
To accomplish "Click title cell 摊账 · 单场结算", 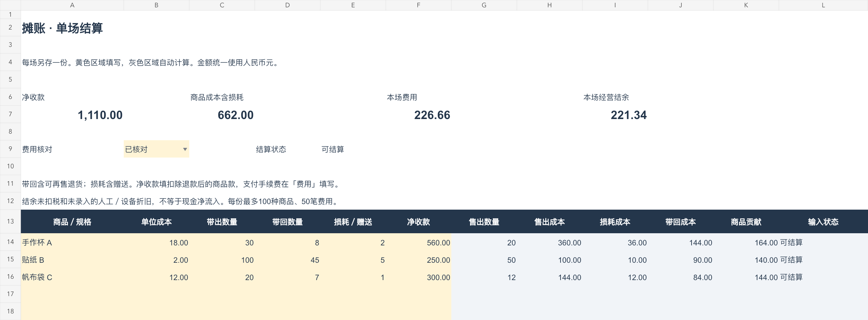I will click(62, 28).
